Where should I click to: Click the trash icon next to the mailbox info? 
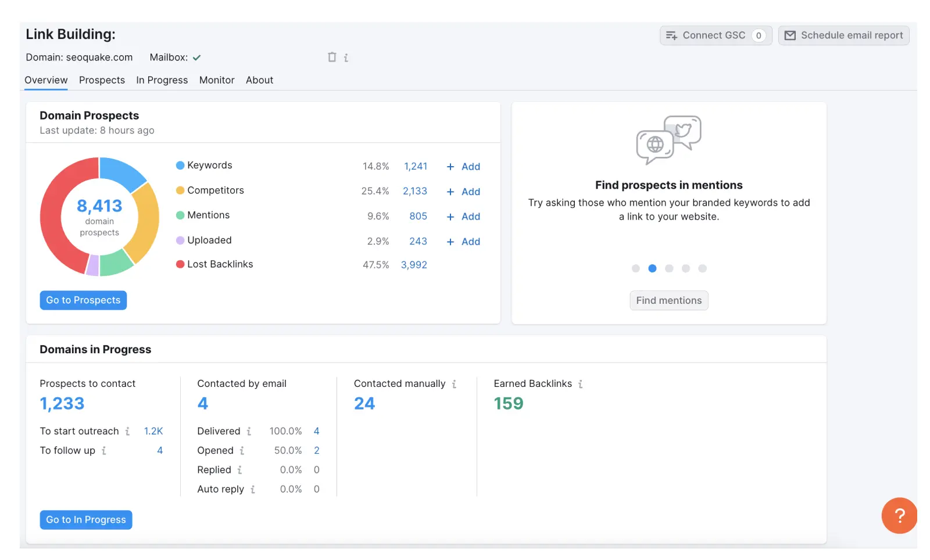click(332, 57)
